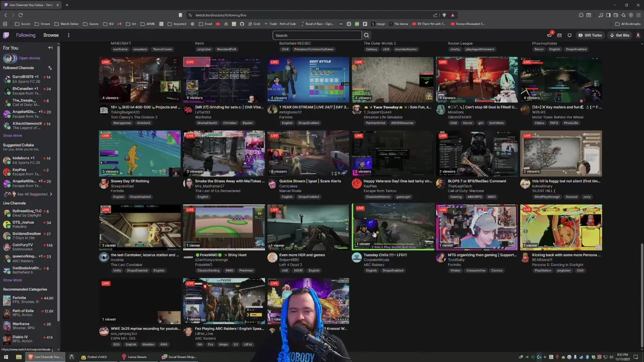
Task: Open the Watch Online bookmarks folder
Action: pos(66,24)
